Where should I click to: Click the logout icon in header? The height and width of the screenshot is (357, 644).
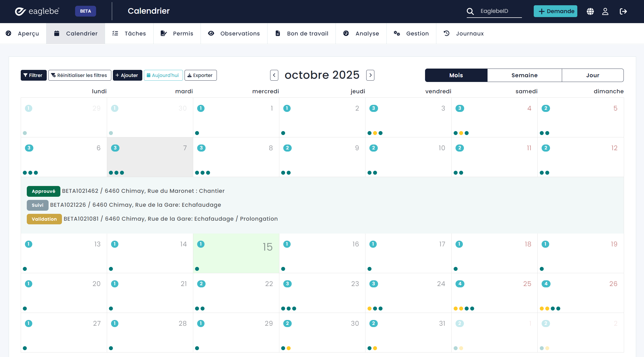coord(623,11)
